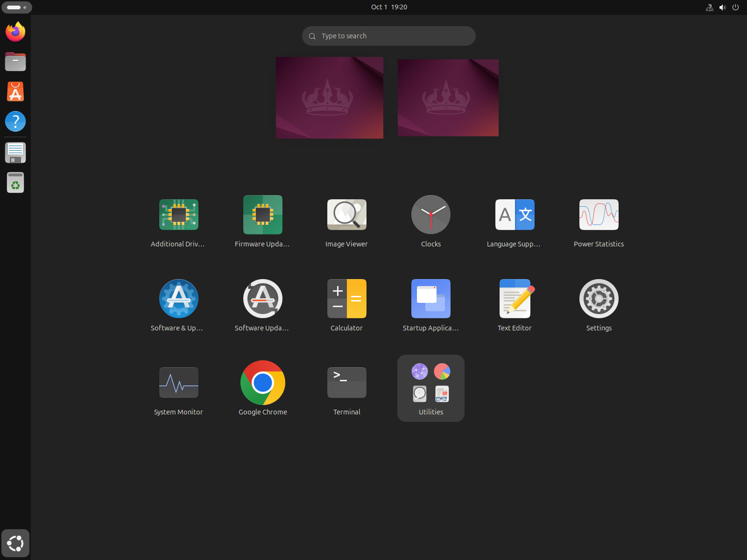Image resolution: width=747 pixels, height=560 pixels.
Task: Open Google Chrome browser
Action: [x=262, y=383]
